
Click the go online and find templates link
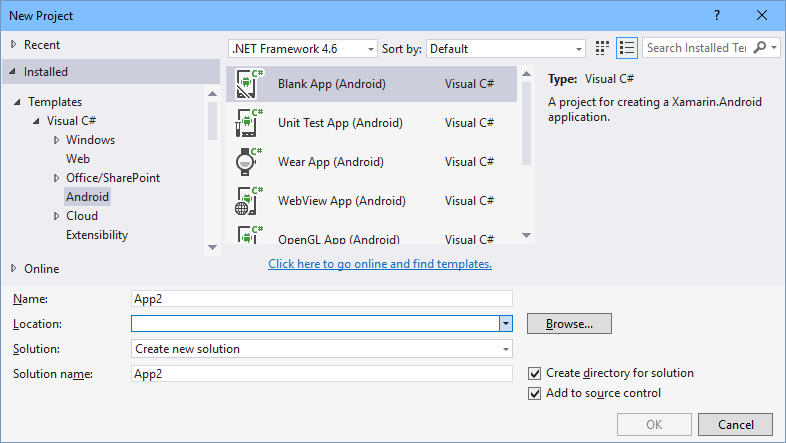pyautogui.click(x=380, y=264)
